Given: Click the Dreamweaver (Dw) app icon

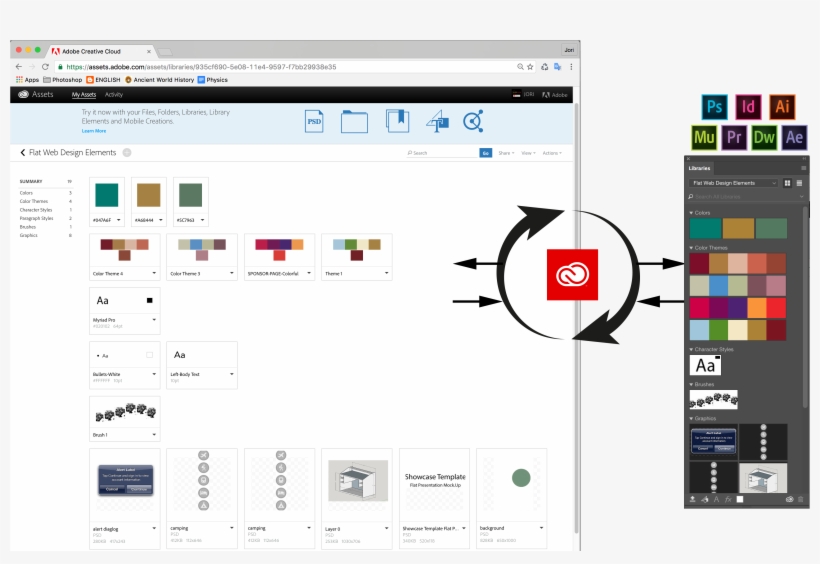Looking at the screenshot, I should click(765, 137).
